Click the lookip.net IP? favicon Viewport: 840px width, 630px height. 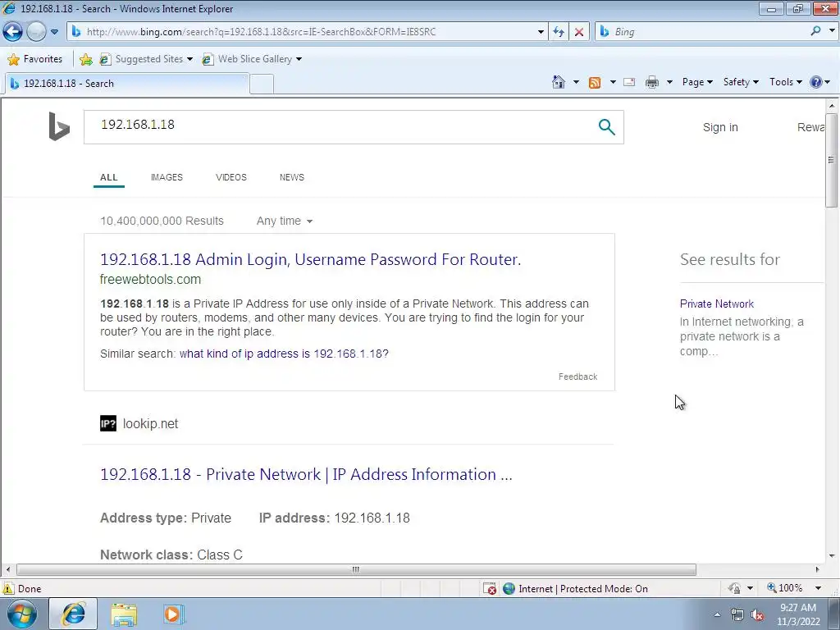[108, 423]
